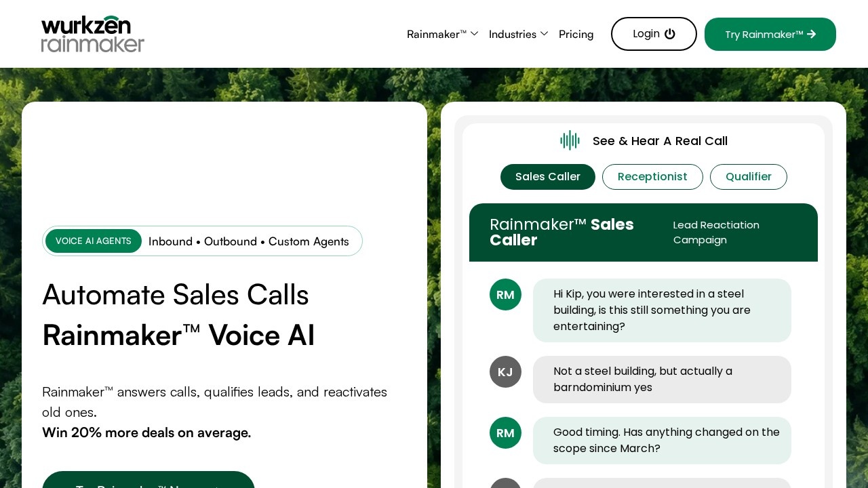
Task: Click the Login button
Action: click(x=654, y=34)
